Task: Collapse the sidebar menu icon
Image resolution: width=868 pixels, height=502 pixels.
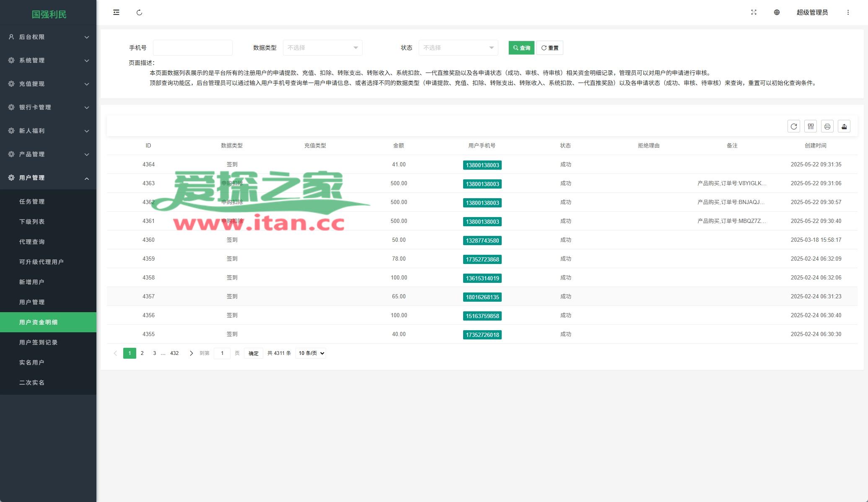Action: [x=116, y=13]
